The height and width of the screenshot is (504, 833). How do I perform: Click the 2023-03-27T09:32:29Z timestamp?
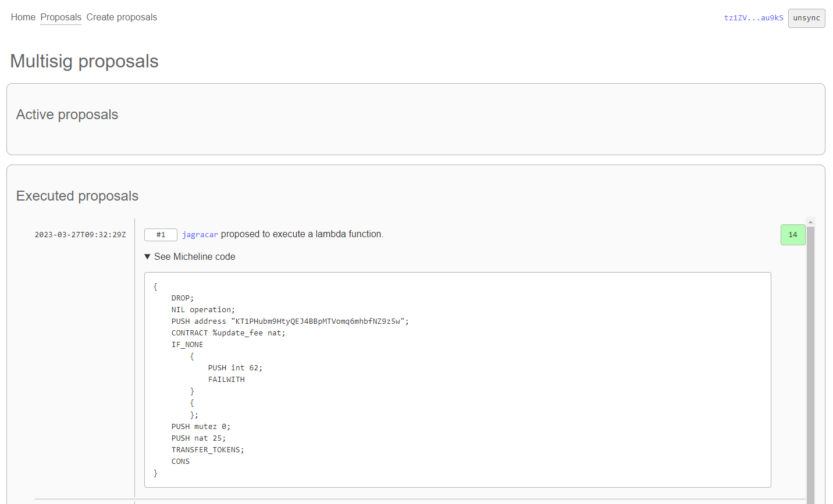coord(80,235)
